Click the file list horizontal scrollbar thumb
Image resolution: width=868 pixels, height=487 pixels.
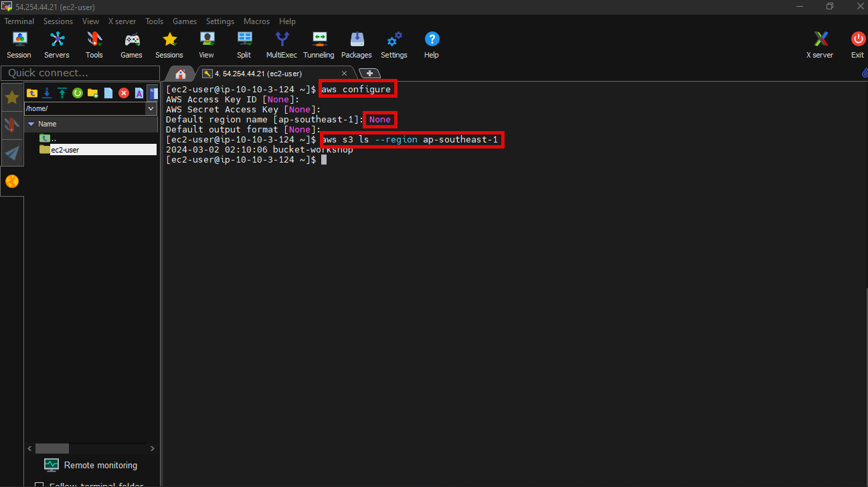click(52, 448)
